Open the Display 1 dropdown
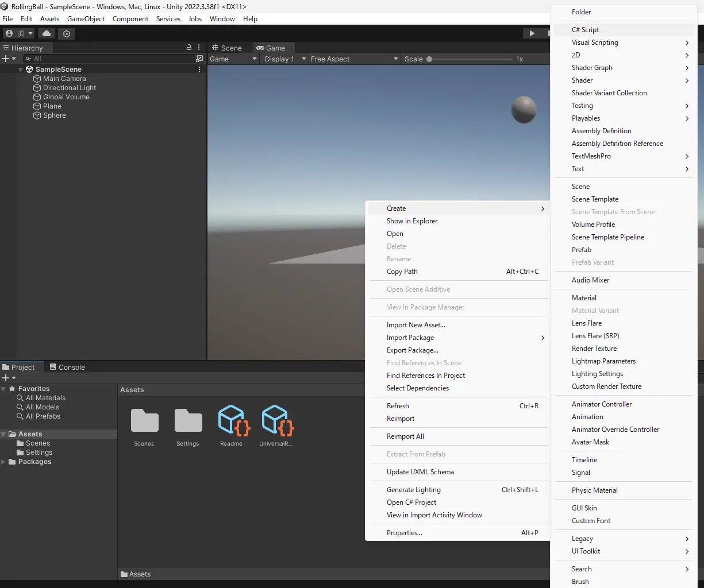 [x=283, y=59]
